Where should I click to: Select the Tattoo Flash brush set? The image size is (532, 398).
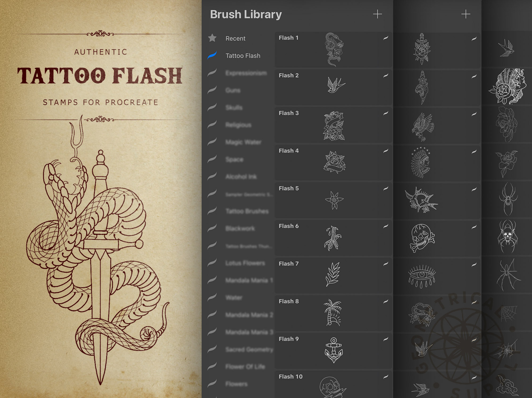click(243, 56)
